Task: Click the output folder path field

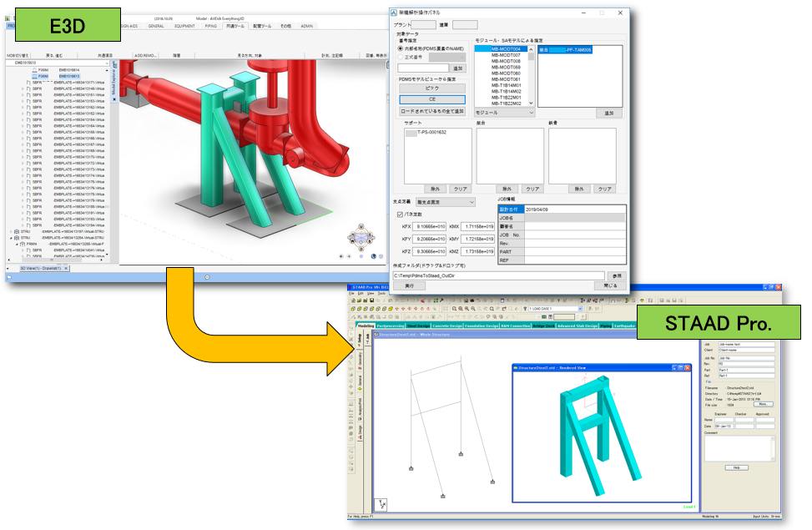Action: [498, 276]
